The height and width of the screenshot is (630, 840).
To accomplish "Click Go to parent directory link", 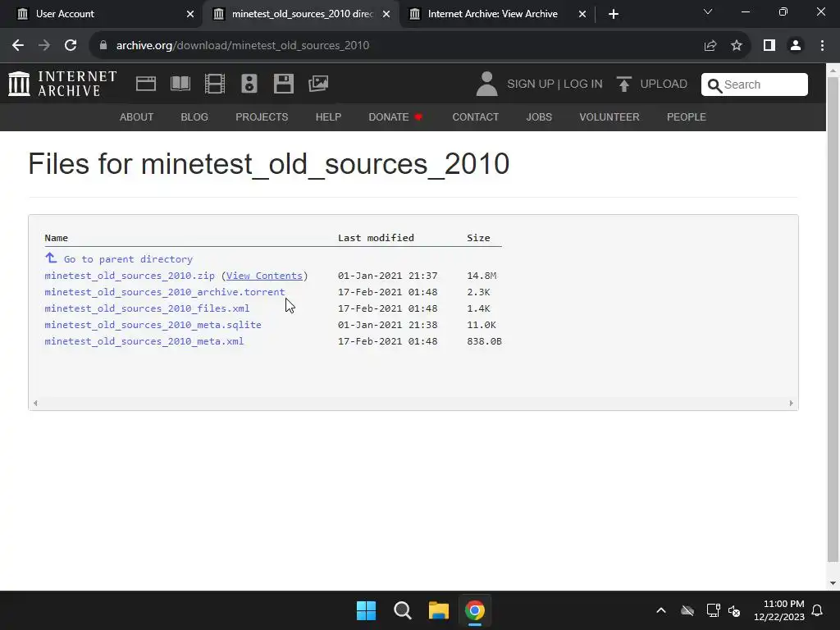I will [x=128, y=259].
